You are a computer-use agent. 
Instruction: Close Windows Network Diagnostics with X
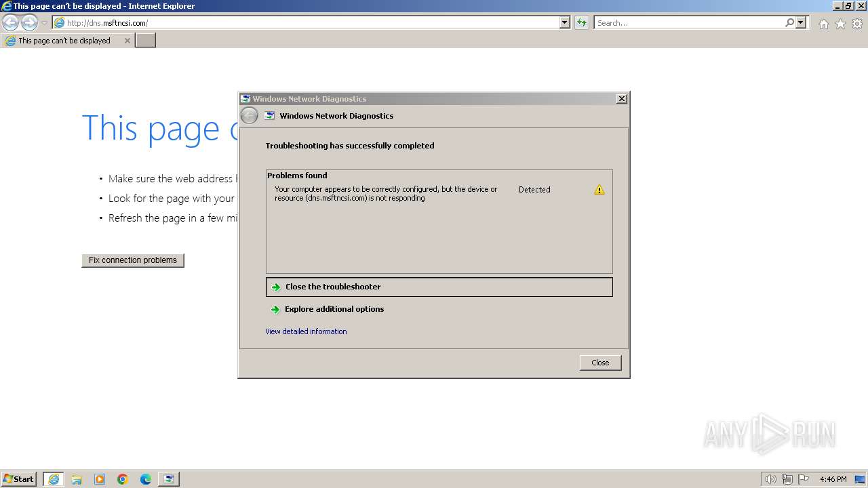(x=621, y=99)
